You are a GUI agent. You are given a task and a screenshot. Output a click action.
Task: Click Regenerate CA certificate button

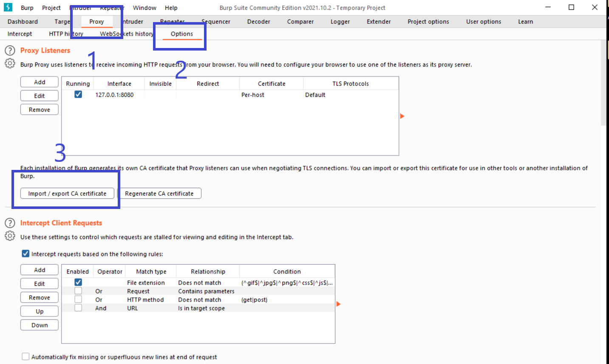(x=159, y=193)
